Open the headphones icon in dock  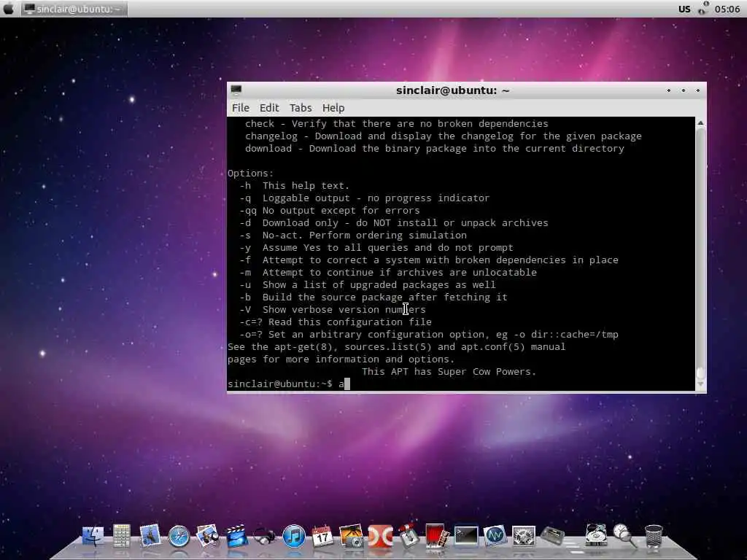coord(264,536)
